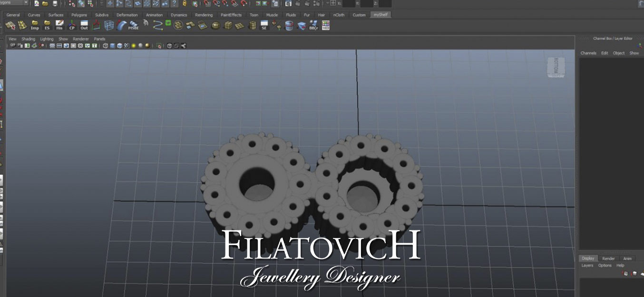Click the ES shelf button

pos(47,25)
